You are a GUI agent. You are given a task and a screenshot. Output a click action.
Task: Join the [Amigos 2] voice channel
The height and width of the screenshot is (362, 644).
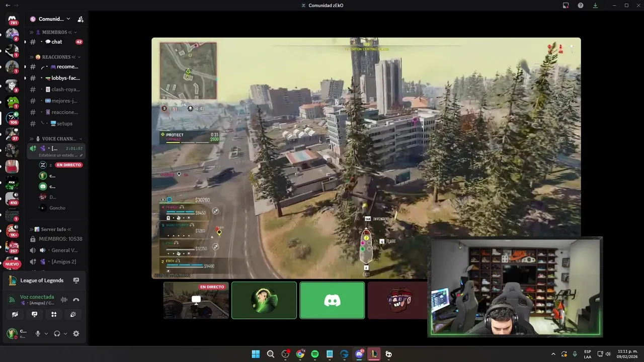(56, 261)
